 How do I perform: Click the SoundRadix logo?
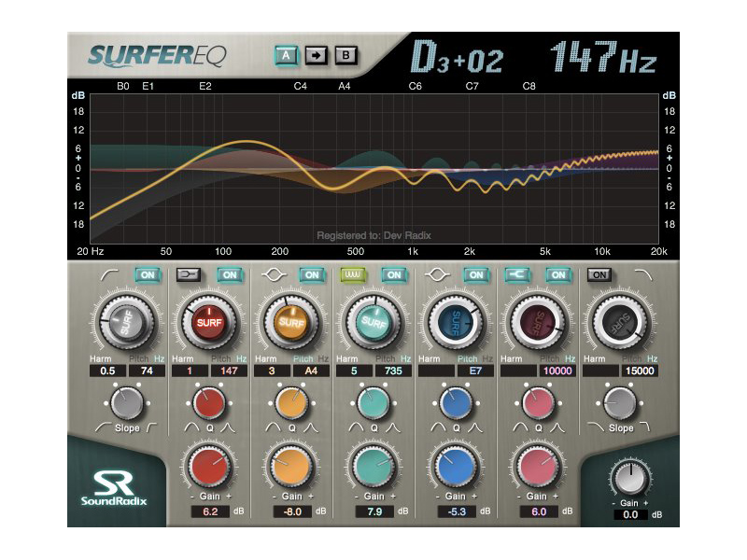[114, 488]
